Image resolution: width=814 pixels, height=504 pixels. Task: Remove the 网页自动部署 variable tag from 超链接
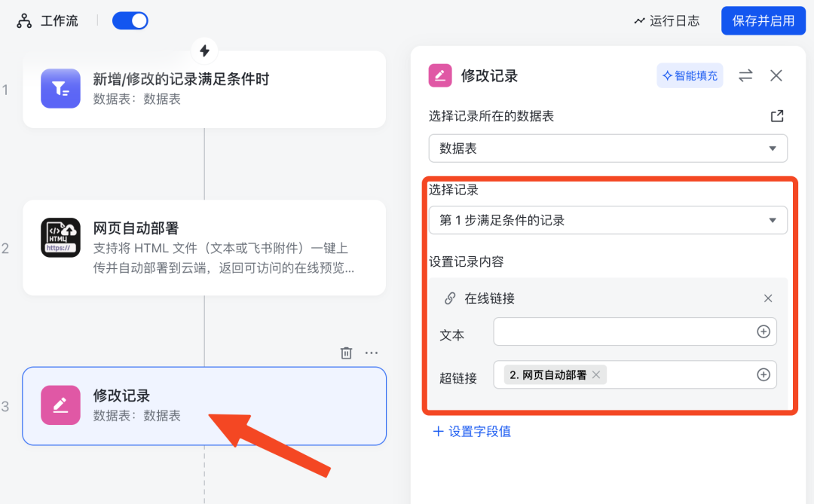pyautogui.click(x=595, y=374)
